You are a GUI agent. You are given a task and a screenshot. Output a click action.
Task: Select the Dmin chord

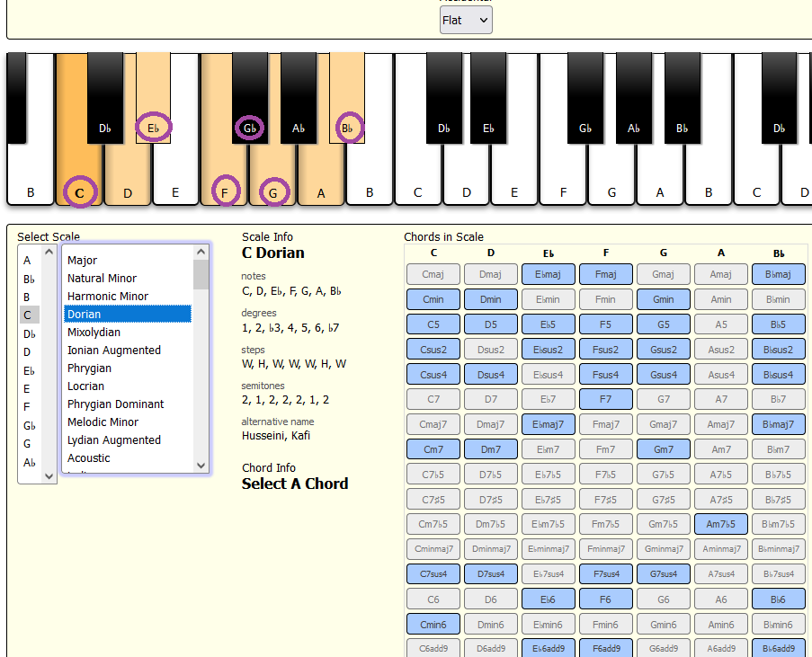pos(491,299)
